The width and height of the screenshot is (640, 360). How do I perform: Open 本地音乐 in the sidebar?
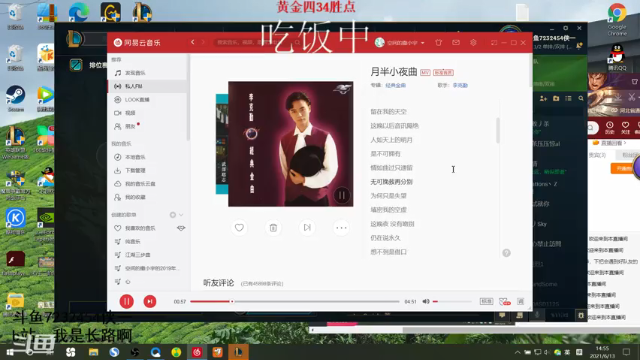(147, 157)
